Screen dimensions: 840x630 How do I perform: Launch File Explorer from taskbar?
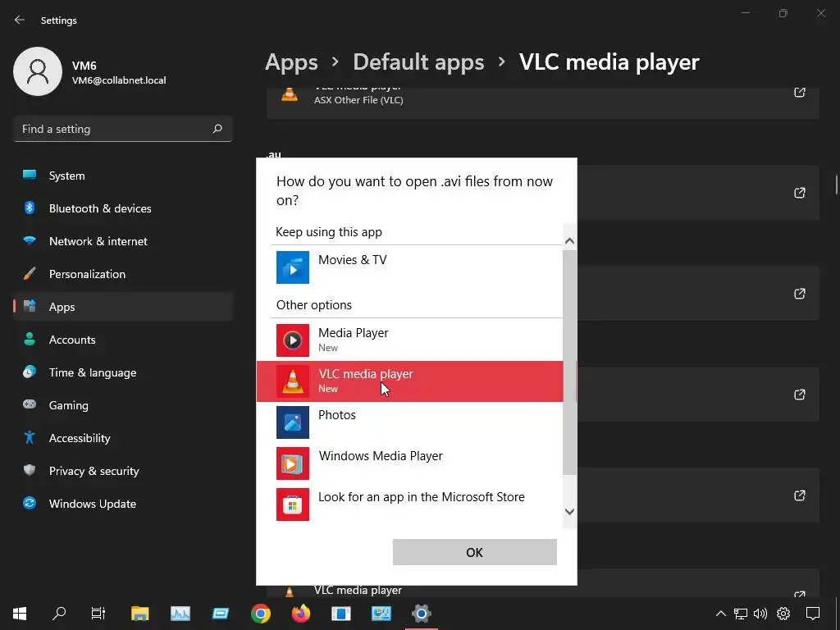139,614
